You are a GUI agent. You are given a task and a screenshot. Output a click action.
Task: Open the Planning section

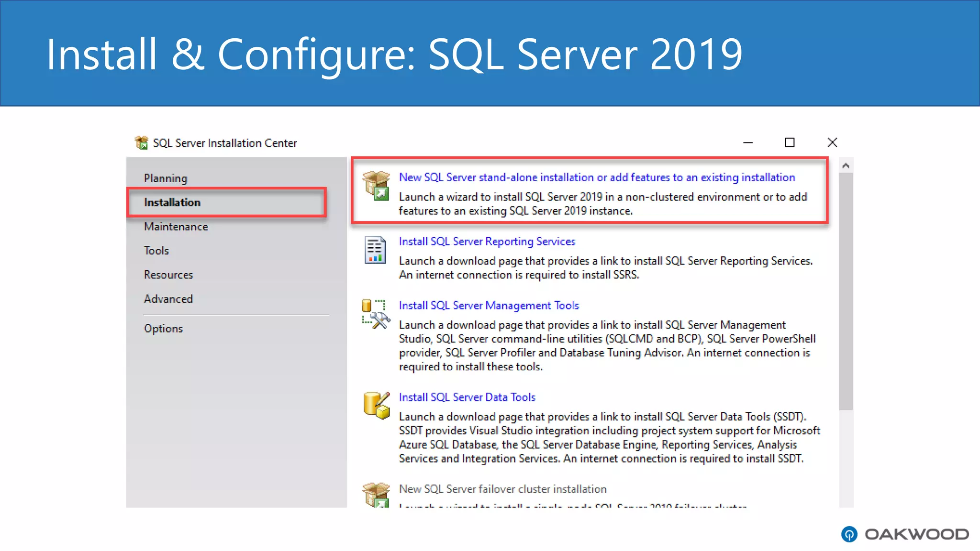coord(166,178)
